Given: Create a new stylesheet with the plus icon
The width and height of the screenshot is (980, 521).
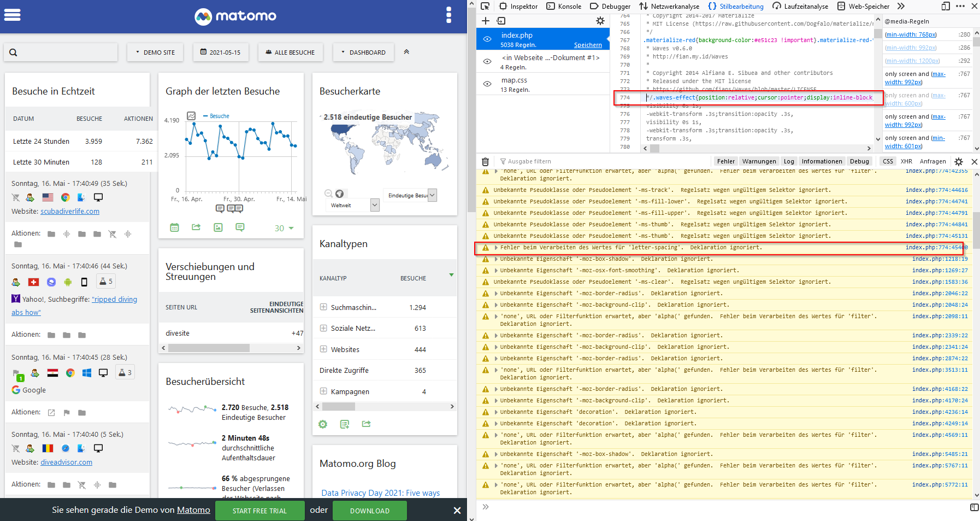Looking at the screenshot, I should coord(485,21).
